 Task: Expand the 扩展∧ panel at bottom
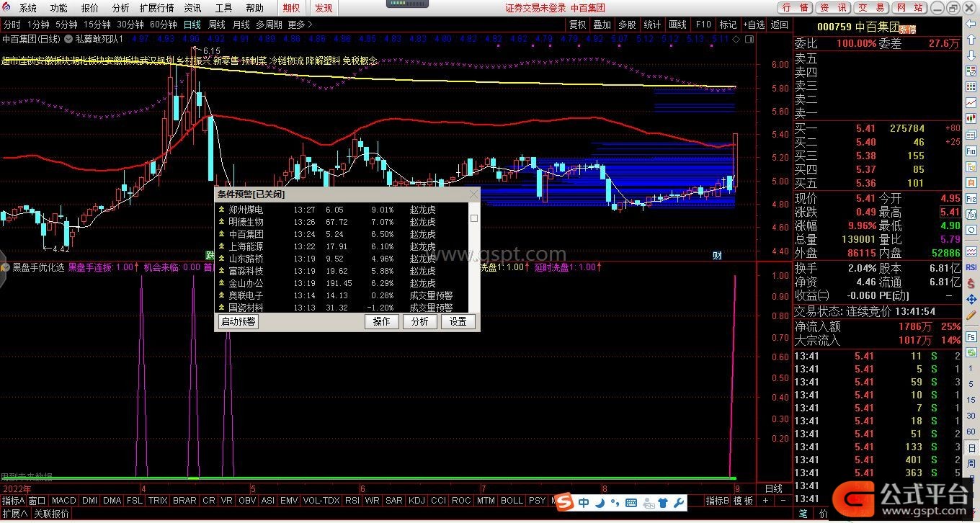point(14,514)
